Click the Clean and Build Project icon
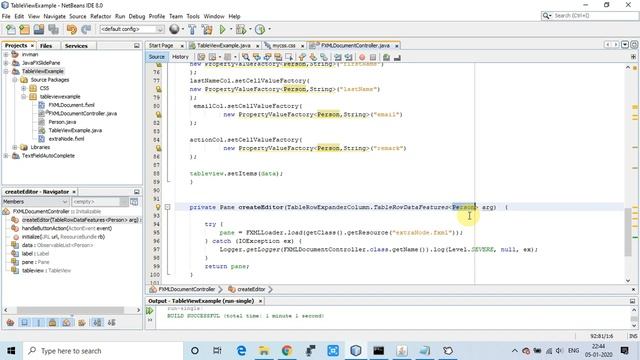640x360 pixels. pos(207,29)
